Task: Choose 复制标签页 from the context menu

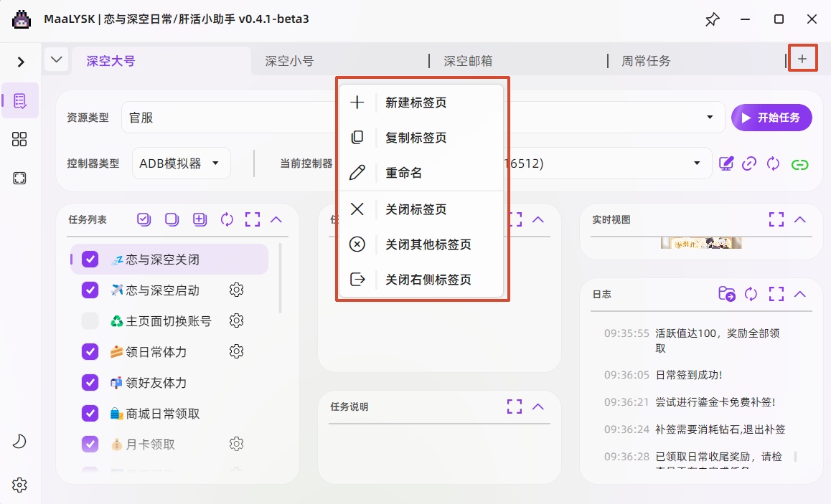Action: (421, 138)
